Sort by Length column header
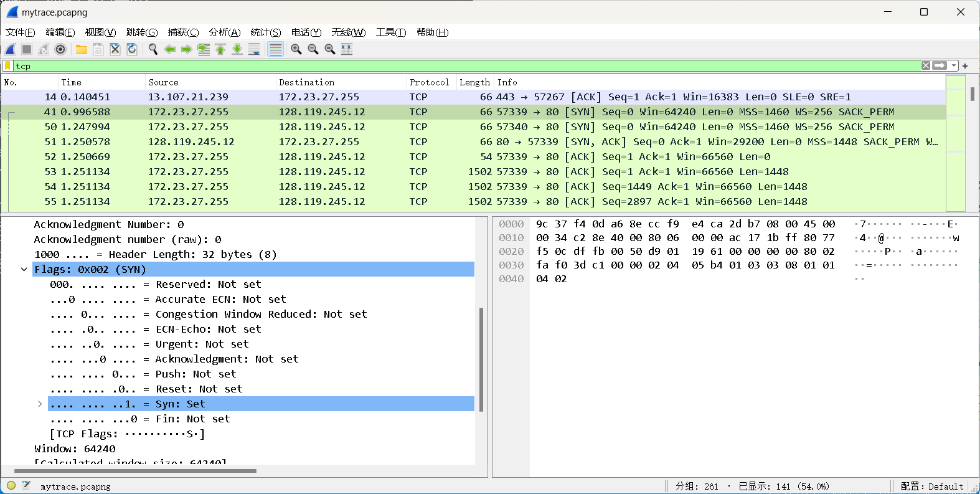Viewport: 980px width, 494px height. (475, 82)
